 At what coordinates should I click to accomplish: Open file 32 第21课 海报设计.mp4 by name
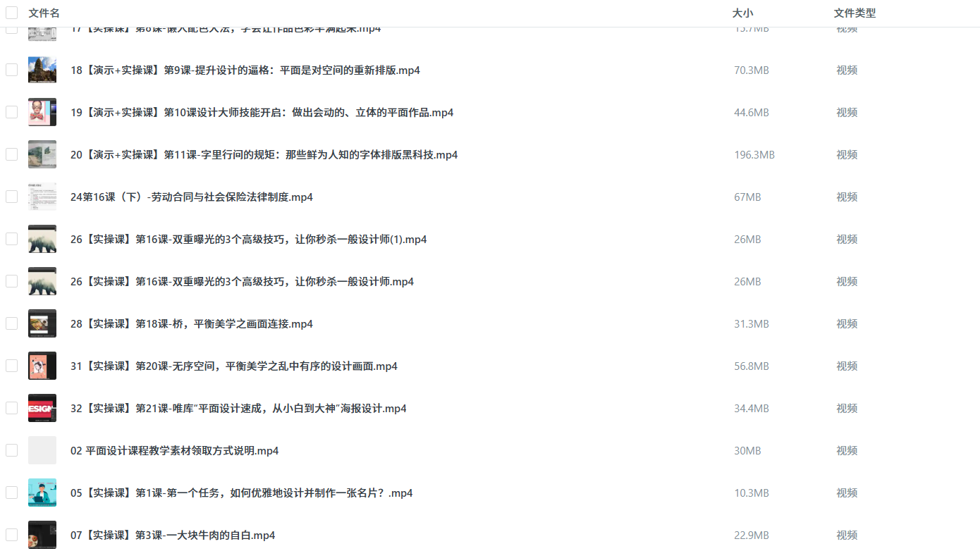(238, 408)
